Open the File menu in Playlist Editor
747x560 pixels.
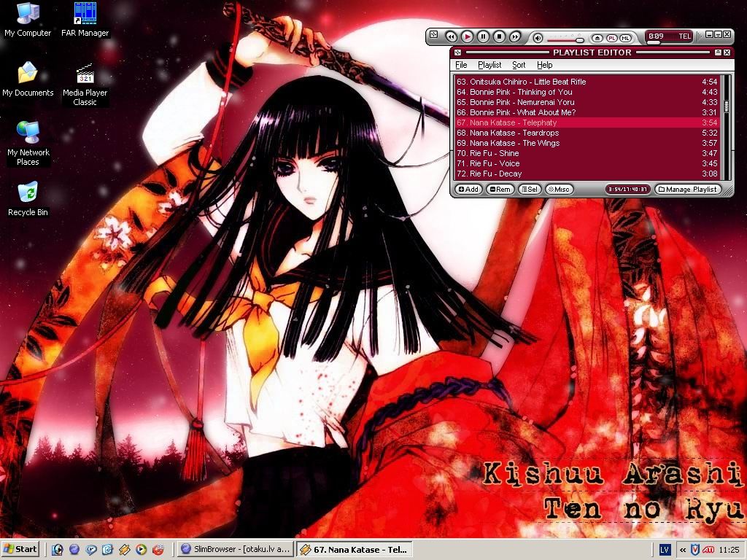pos(461,65)
